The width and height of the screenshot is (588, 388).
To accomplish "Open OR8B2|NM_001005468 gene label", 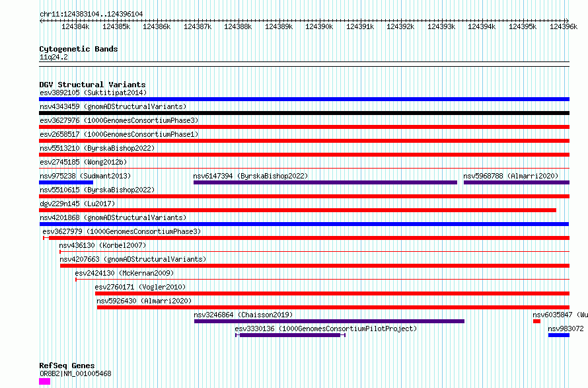I will [75, 373].
